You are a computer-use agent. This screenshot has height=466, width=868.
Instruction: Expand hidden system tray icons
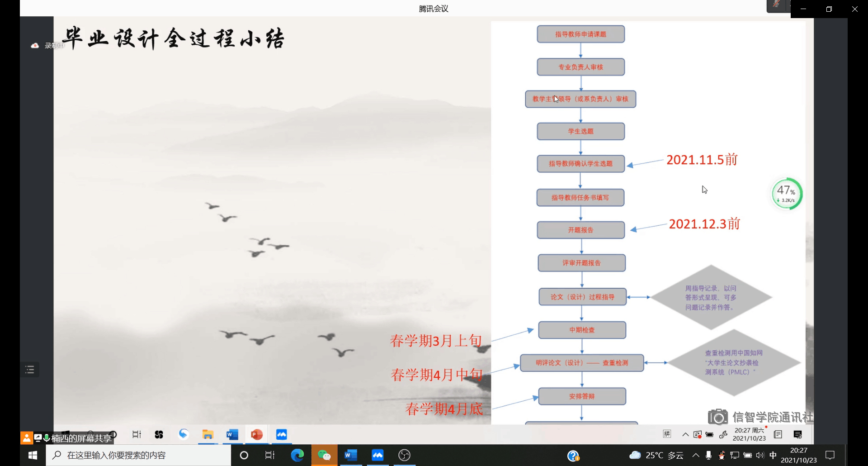(x=696, y=455)
